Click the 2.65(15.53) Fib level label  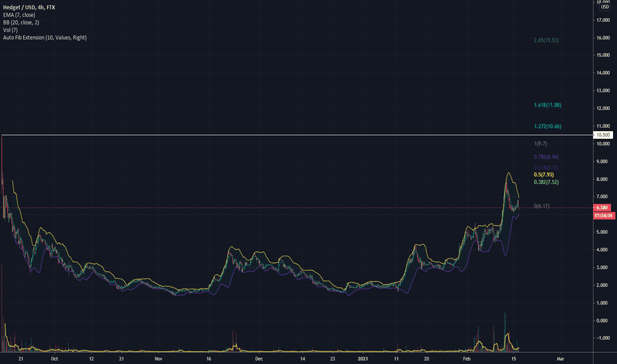click(546, 40)
